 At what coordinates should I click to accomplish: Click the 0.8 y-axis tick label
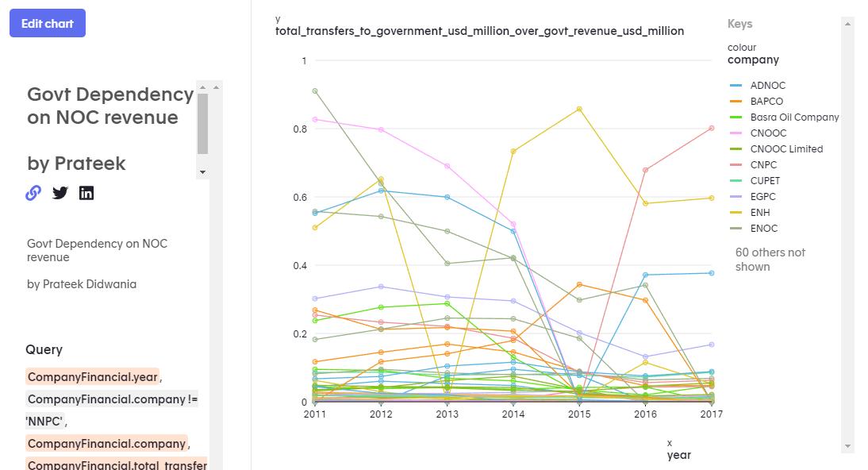coord(300,129)
